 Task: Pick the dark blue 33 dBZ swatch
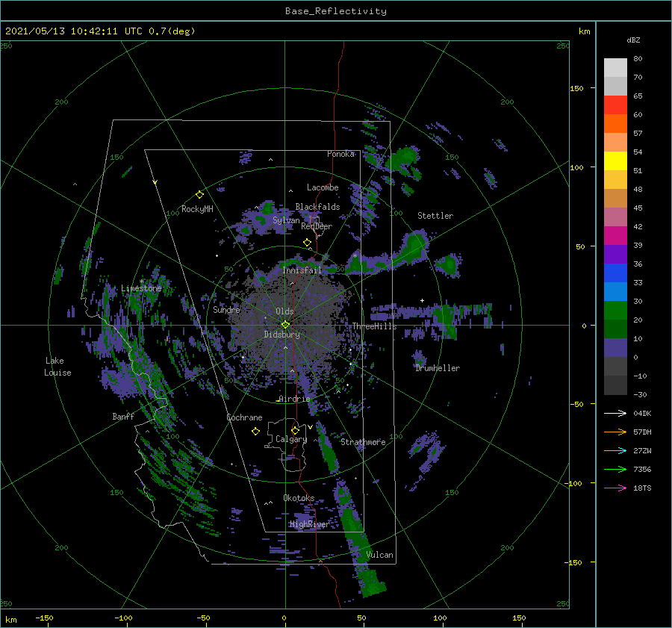coord(615,273)
